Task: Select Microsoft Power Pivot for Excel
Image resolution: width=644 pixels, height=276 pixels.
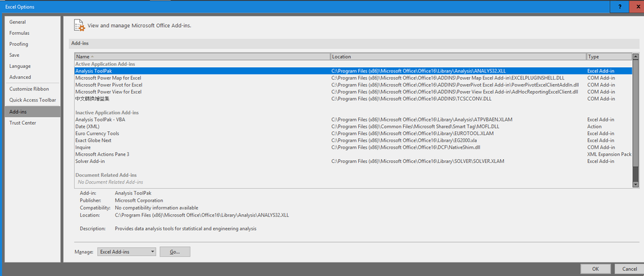Action: pyautogui.click(x=353, y=85)
